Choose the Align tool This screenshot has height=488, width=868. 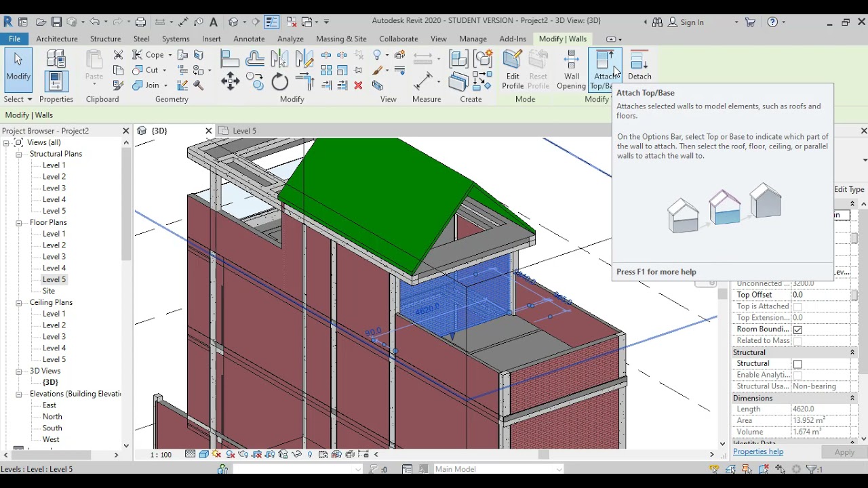(230, 59)
